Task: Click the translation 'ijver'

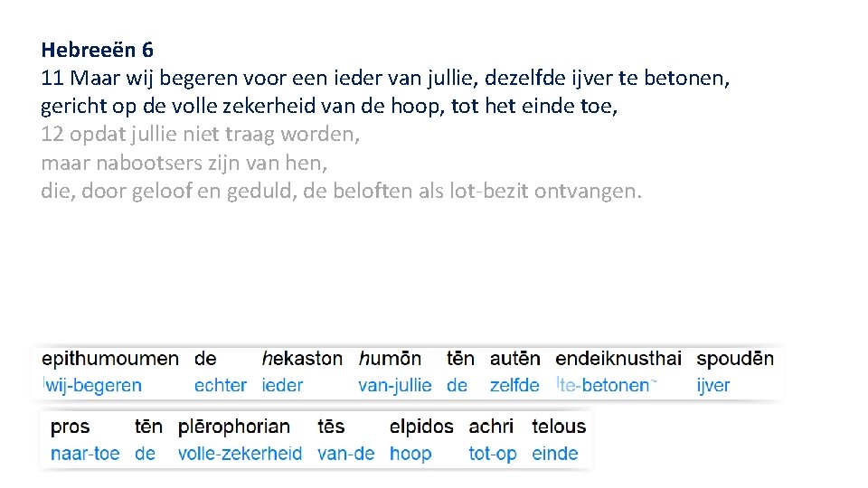Action: 712,386
